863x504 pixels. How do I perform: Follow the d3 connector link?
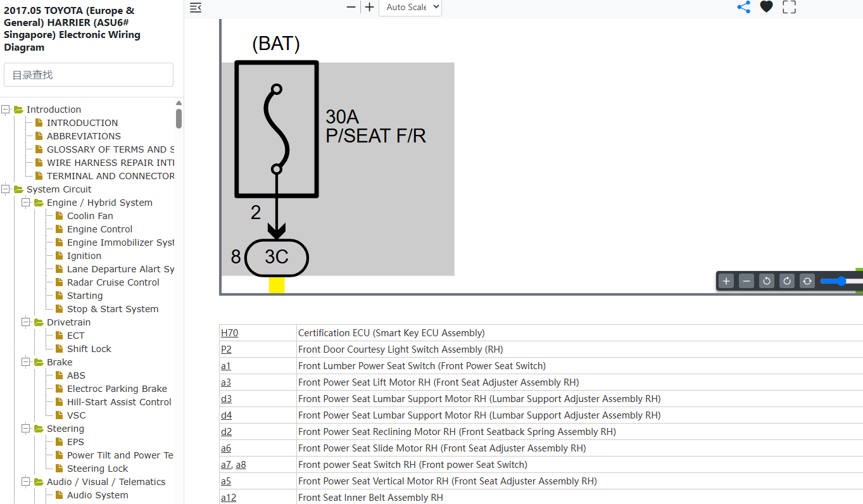[226, 399]
